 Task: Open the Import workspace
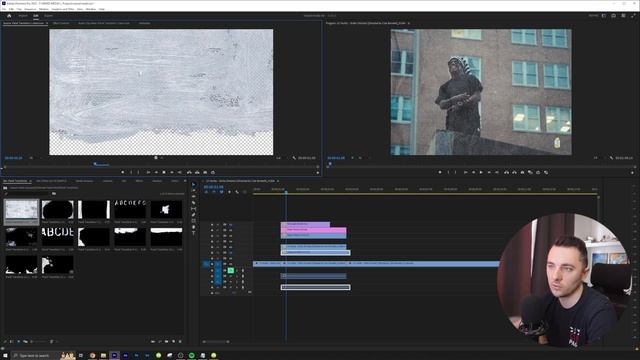pyautogui.click(x=23, y=16)
